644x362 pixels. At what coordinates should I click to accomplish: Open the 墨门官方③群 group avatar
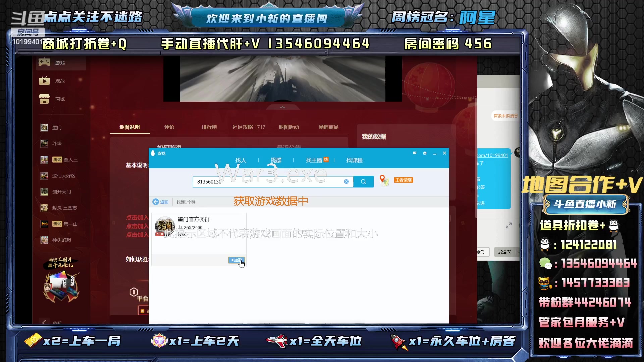(x=165, y=226)
